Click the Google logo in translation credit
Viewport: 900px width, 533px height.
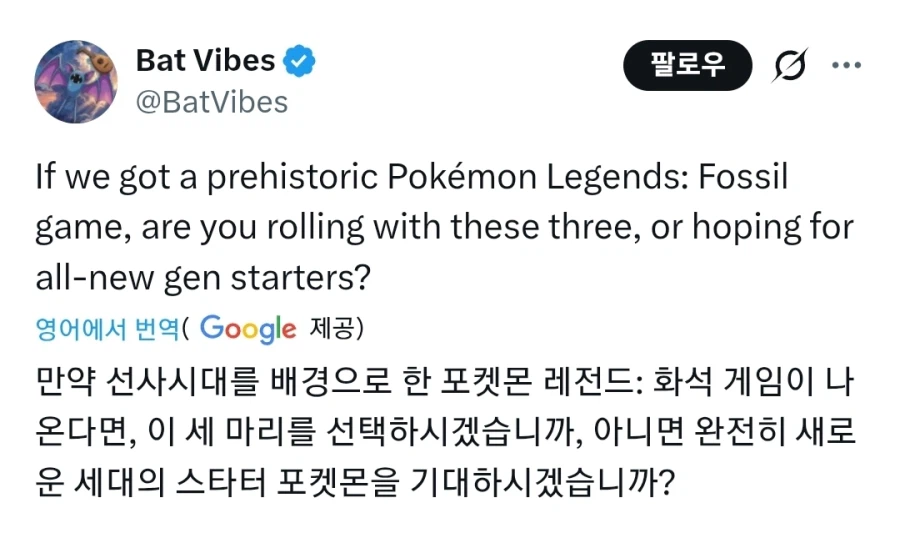click(248, 327)
